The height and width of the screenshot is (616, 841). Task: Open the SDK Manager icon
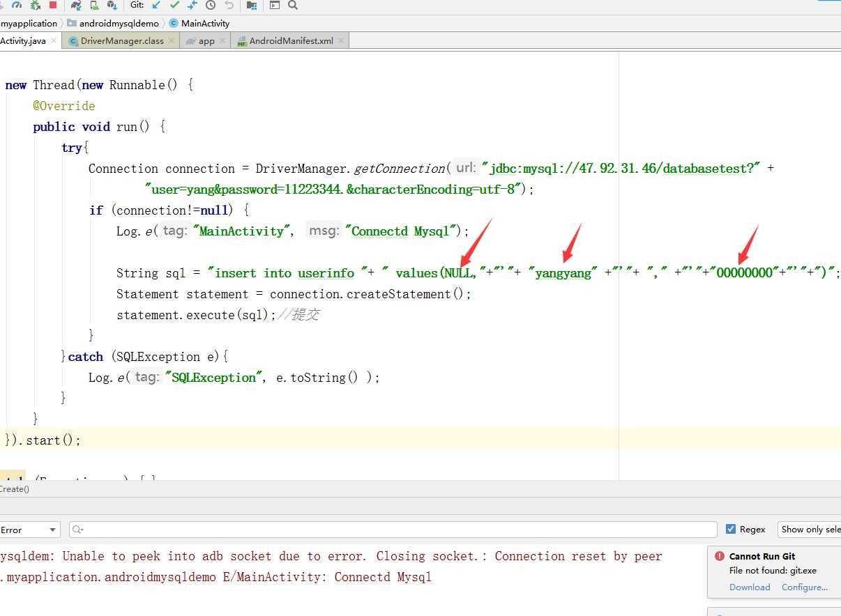coord(112,5)
